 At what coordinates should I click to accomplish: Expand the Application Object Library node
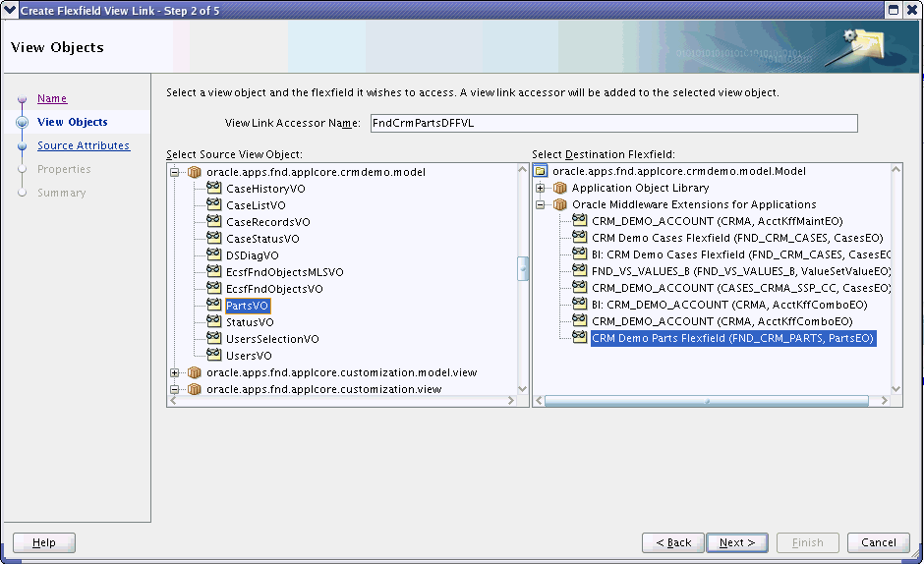point(540,188)
